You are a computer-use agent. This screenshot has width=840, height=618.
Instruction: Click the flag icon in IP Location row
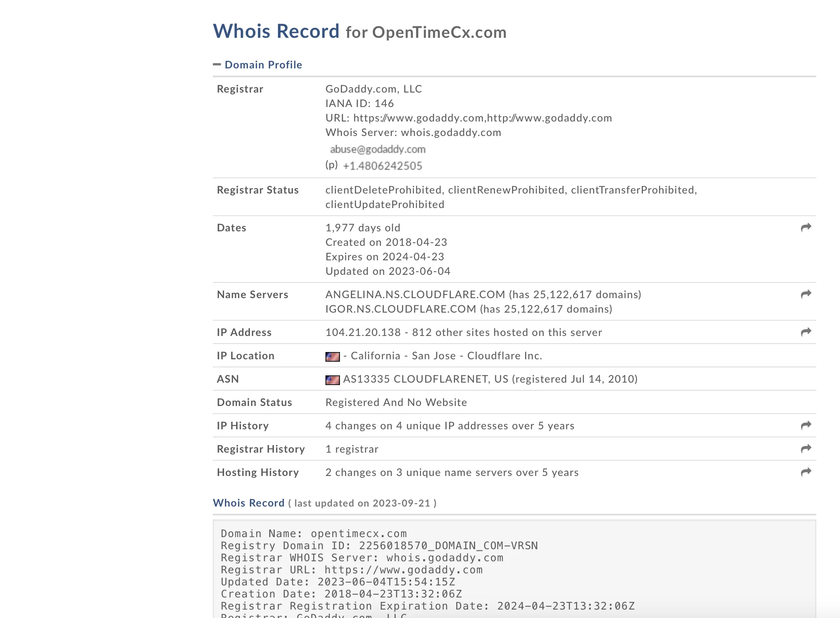332,356
